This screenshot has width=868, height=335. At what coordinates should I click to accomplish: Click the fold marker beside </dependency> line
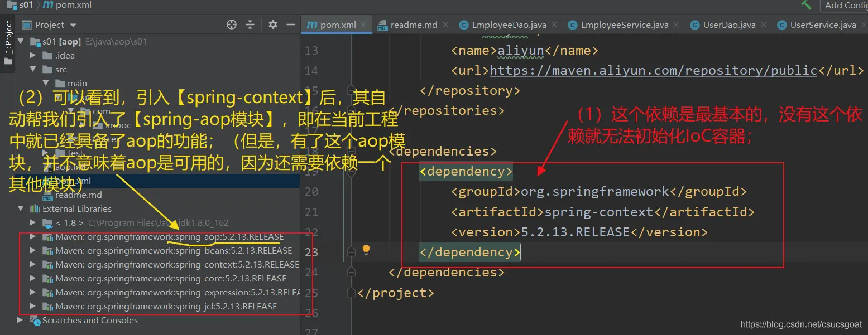pos(351,253)
